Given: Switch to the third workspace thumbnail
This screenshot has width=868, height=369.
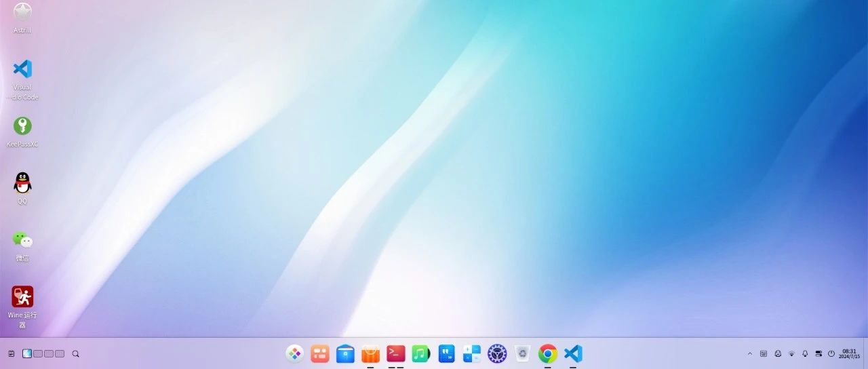Looking at the screenshot, I should coord(49,353).
